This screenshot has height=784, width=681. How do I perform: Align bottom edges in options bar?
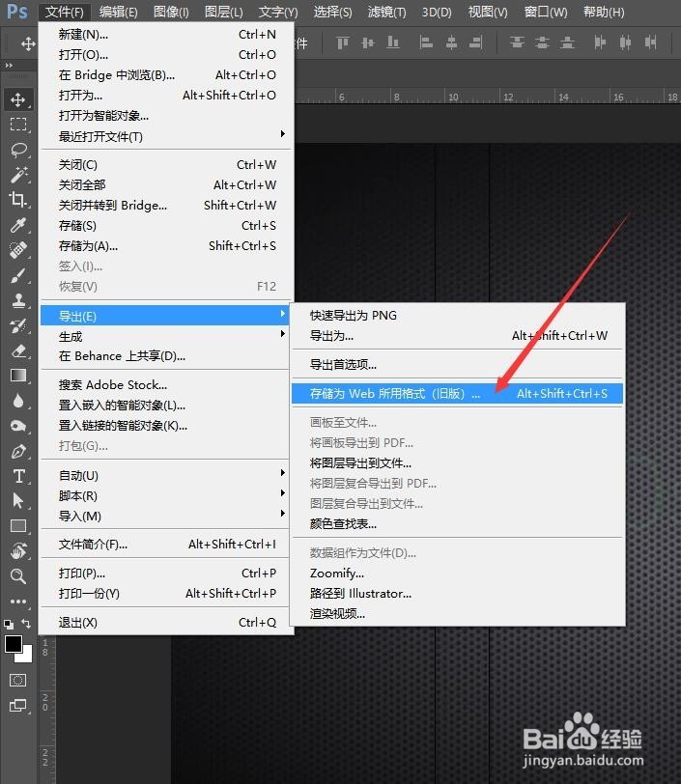393,43
